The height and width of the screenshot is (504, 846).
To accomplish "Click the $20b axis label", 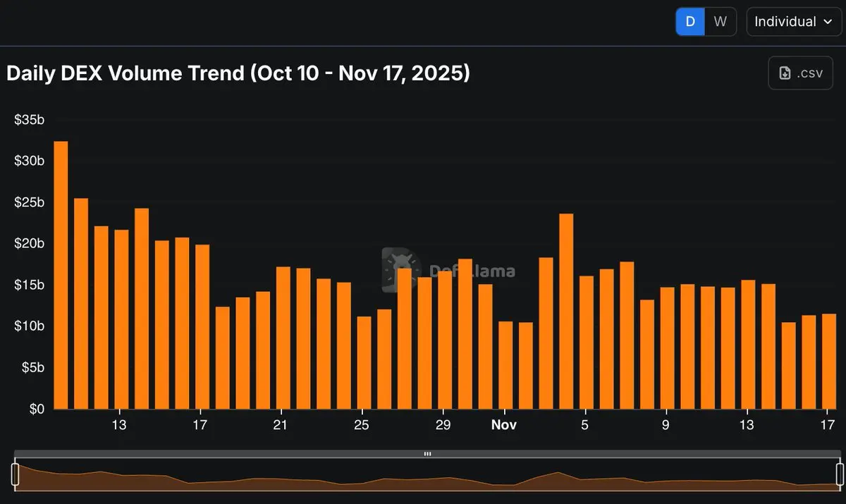I will coord(29,243).
